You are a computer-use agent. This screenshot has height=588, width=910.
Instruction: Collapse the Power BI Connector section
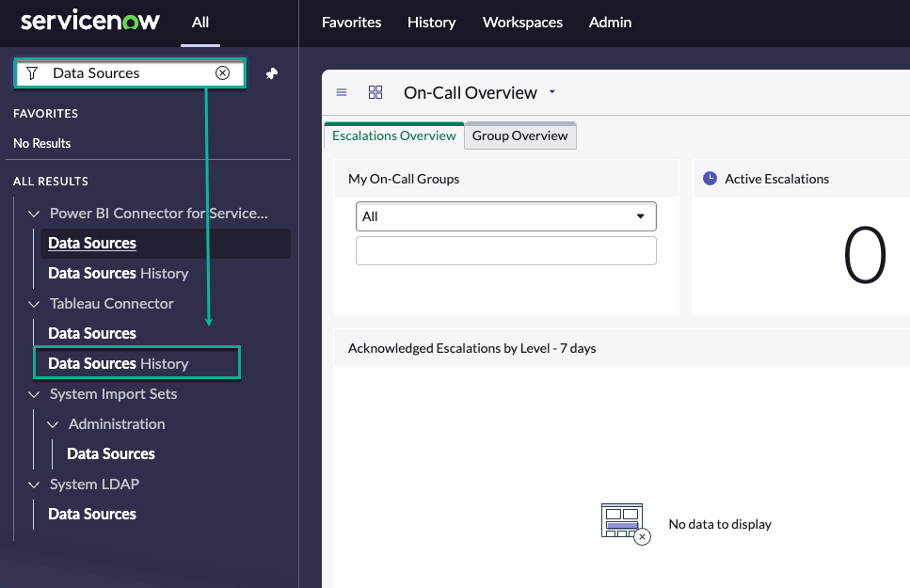point(35,214)
